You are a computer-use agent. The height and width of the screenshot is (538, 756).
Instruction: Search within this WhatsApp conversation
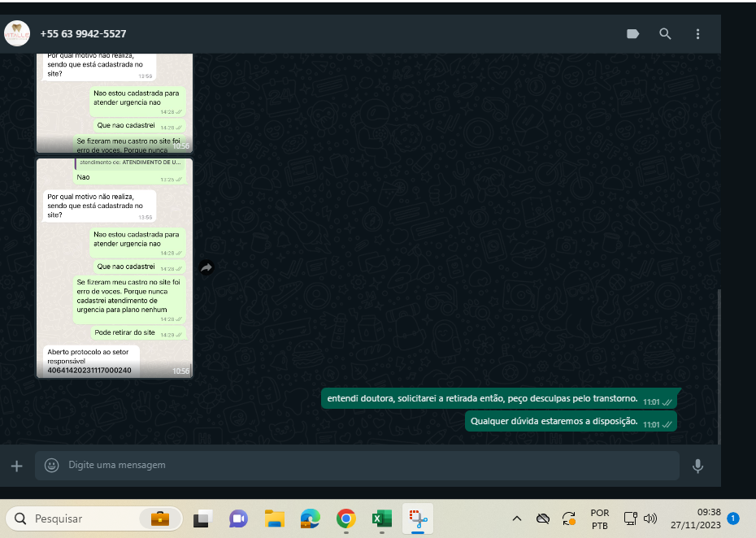tap(665, 34)
